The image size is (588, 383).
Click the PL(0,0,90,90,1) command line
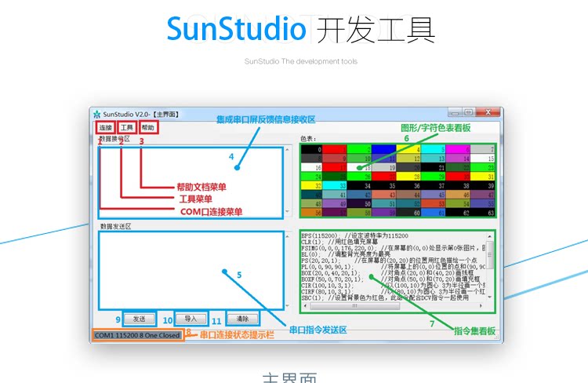point(393,267)
